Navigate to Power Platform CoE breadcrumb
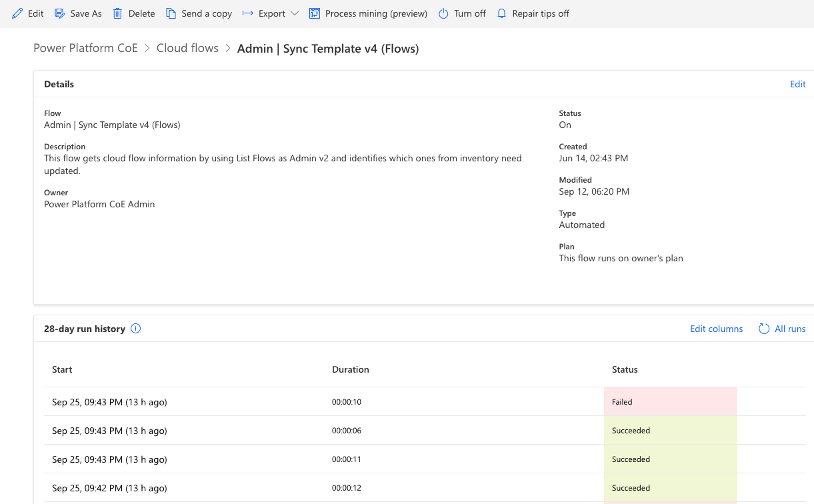814x504 pixels. point(85,47)
